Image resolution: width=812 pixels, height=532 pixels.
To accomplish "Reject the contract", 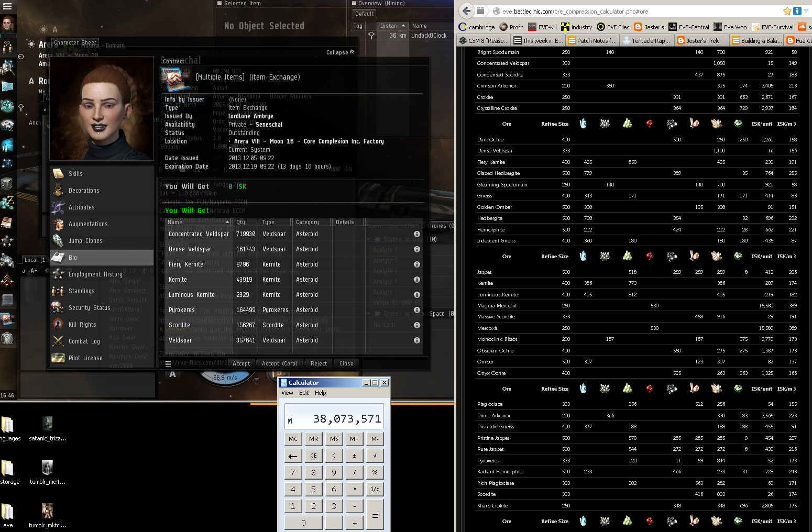I will click(x=319, y=363).
